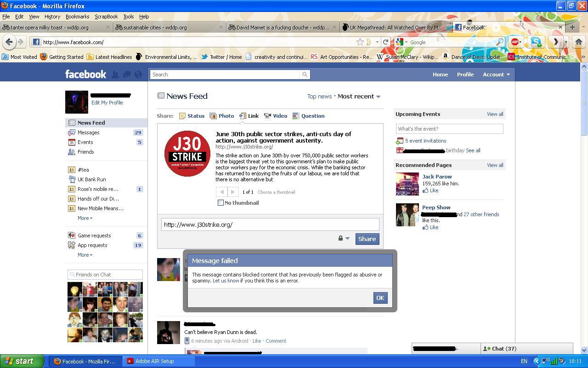Open the Most recent feed dropdown

[359, 97]
